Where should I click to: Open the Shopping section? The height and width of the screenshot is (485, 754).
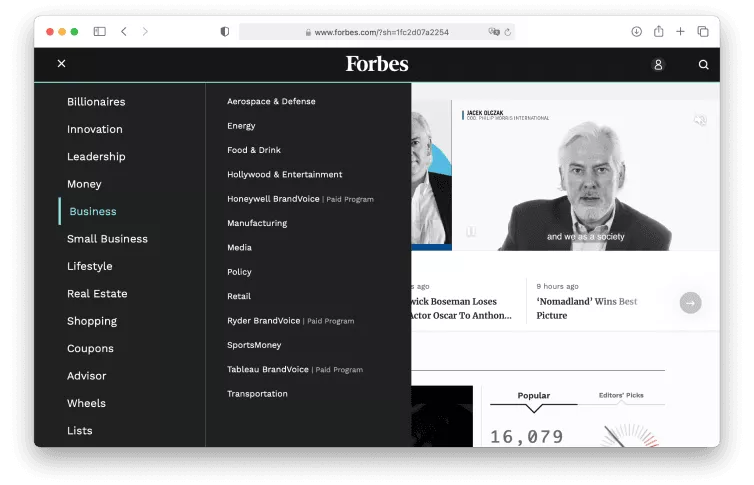click(92, 321)
